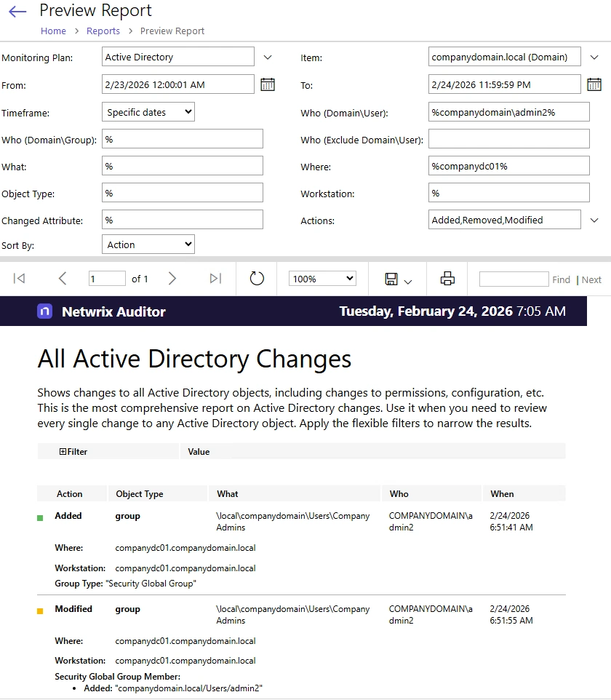Click the back arrow icon

pyautogui.click(x=17, y=12)
